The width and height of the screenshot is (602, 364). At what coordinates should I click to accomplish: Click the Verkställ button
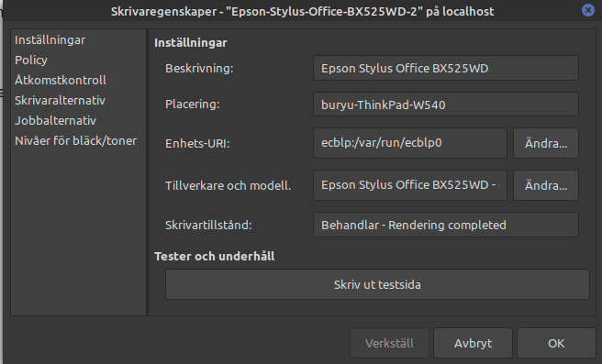pyautogui.click(x=389, y=343)
